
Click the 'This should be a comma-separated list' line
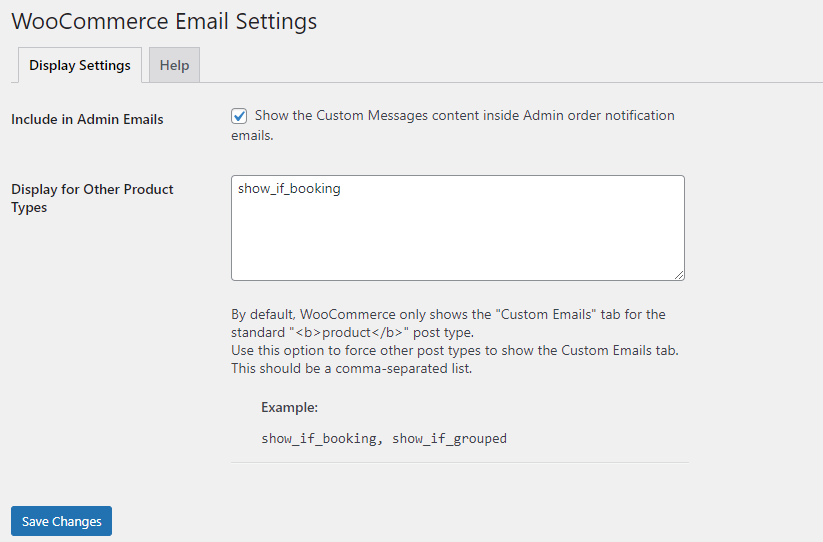tap(351, 369)
